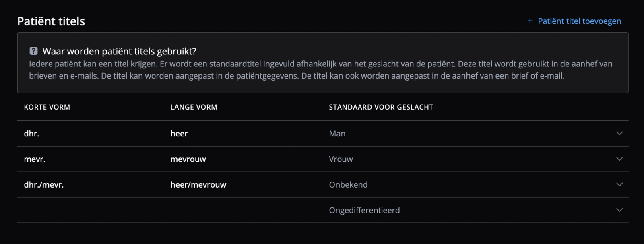Open the Man gender selection field
This screenshot has height=244, width=644.
(337, 133)
